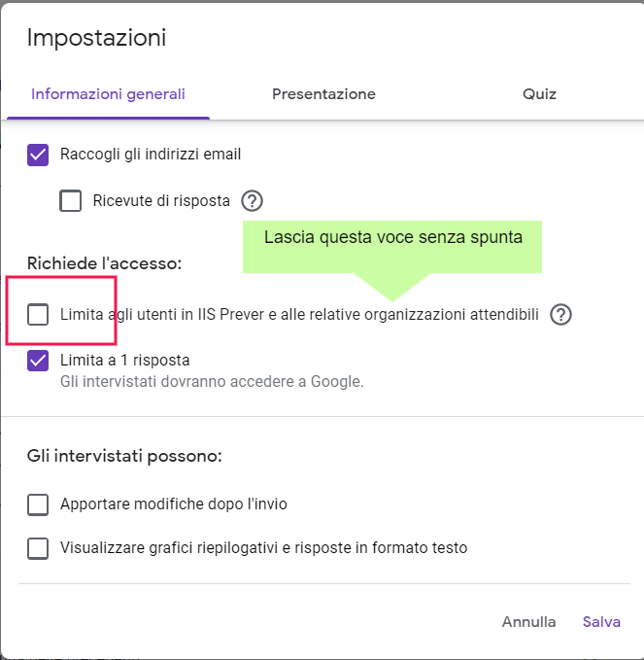Select the Informazioni generali tab

[x=108, y=94]
